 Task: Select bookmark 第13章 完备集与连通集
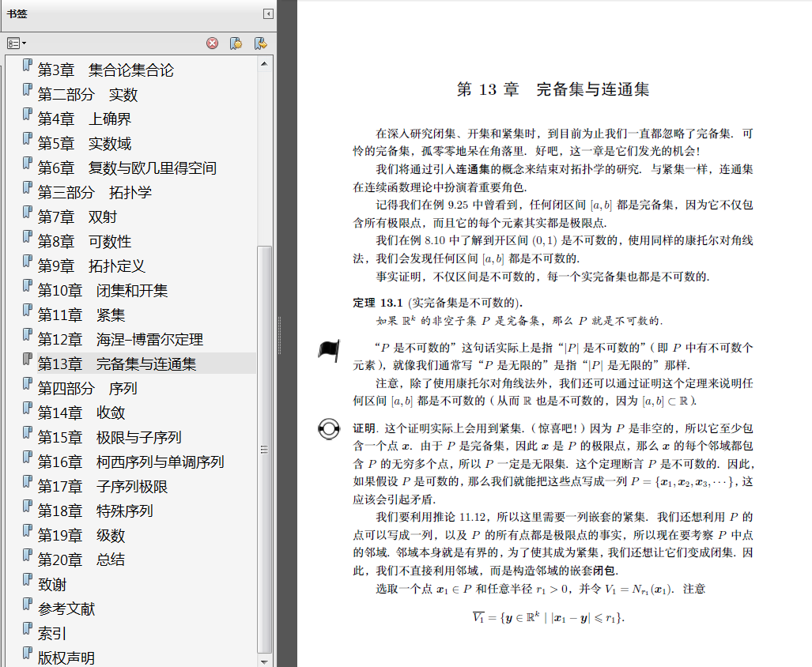pyautogui.click(x=117, y=364)
